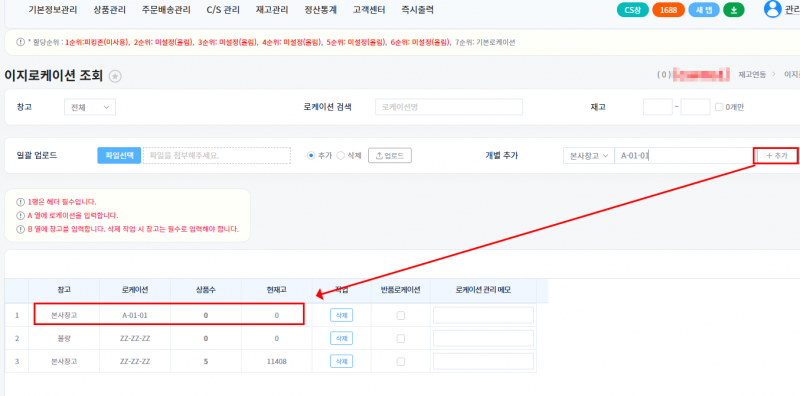Select the 삭제 radio button

pyautogui.click(x=340, y=156)
